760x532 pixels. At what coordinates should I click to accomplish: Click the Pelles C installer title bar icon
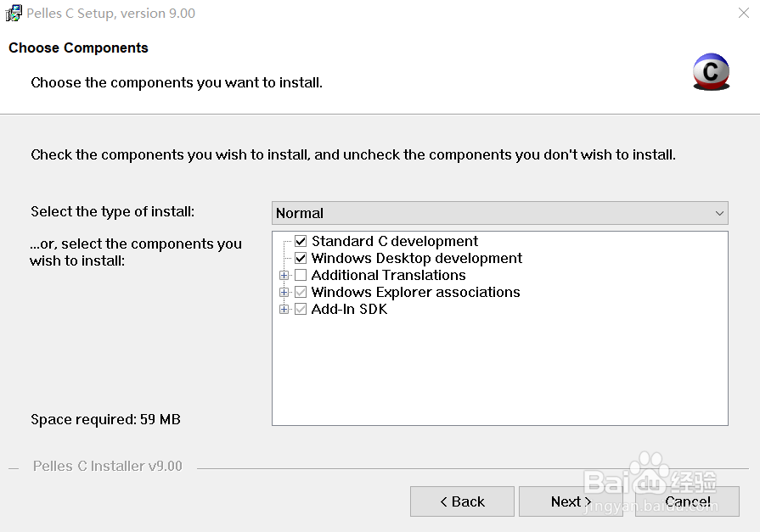click(x=14, y=14)
